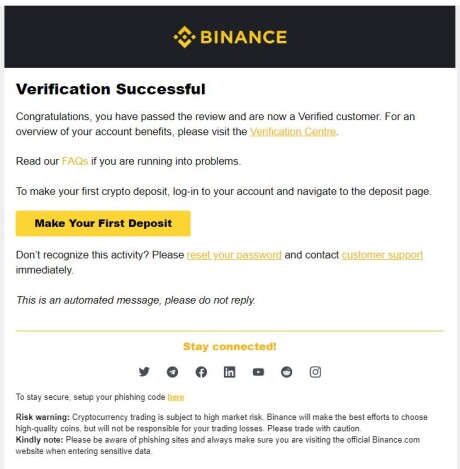
Task: Click the Binance diamond logo icon
Action: (x=184, y=37)
